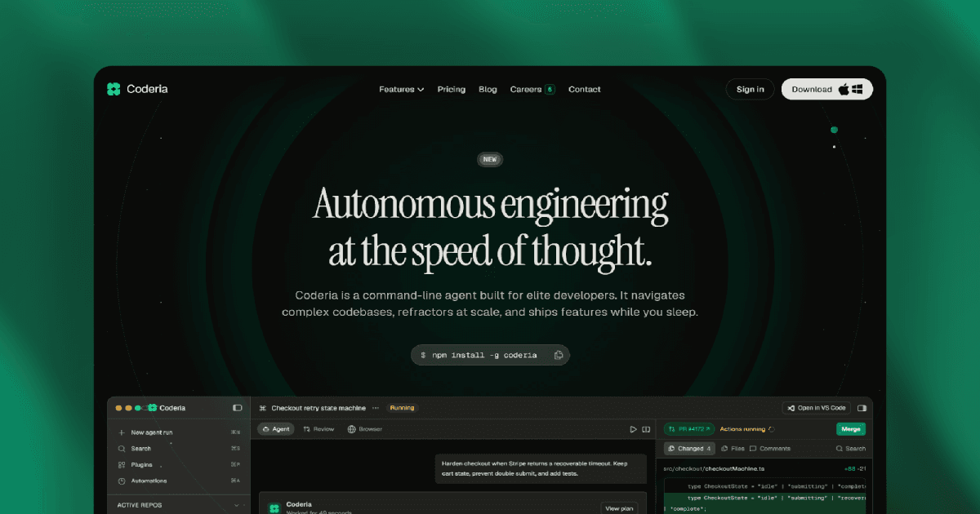Open the PR #4172 link badge
980x514 pixels.
689,428
